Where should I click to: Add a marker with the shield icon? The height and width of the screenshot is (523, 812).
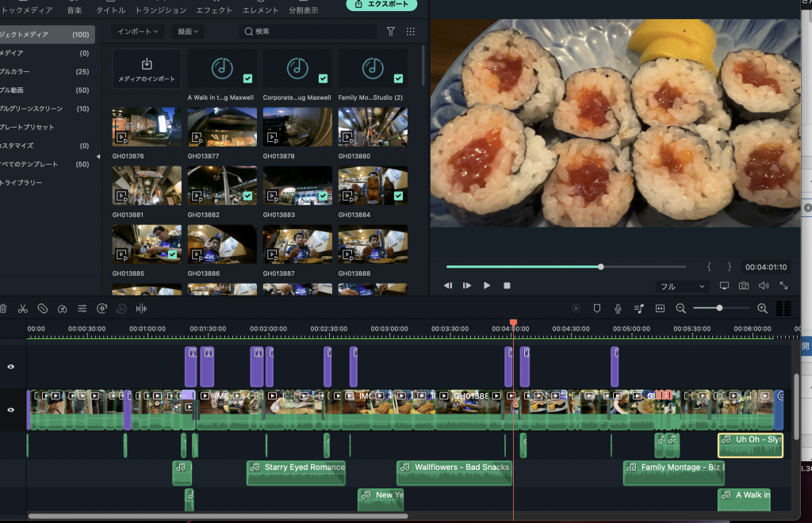(x=596, y=308)
